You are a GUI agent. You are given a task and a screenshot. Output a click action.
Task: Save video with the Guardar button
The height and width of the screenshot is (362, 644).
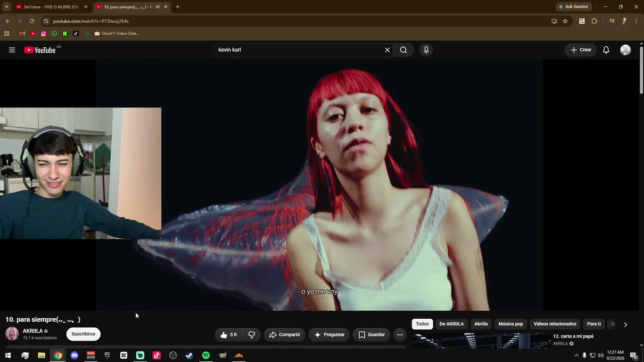coord(372,335)
